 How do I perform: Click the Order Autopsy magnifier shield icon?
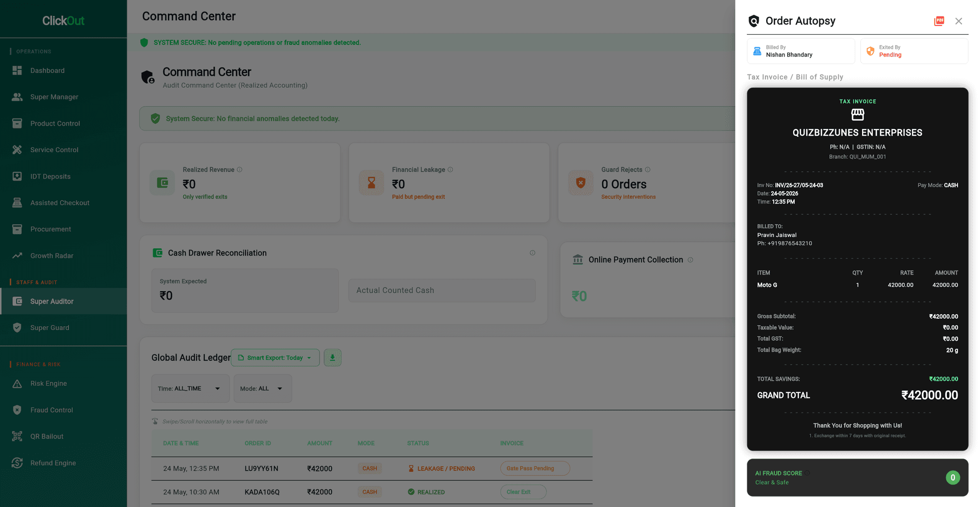tap(754, 21)
